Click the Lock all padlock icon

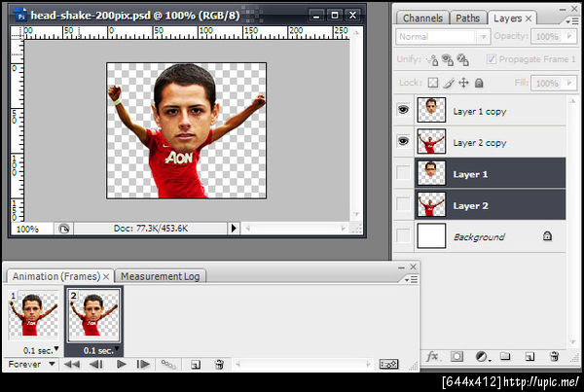[479, 83]
